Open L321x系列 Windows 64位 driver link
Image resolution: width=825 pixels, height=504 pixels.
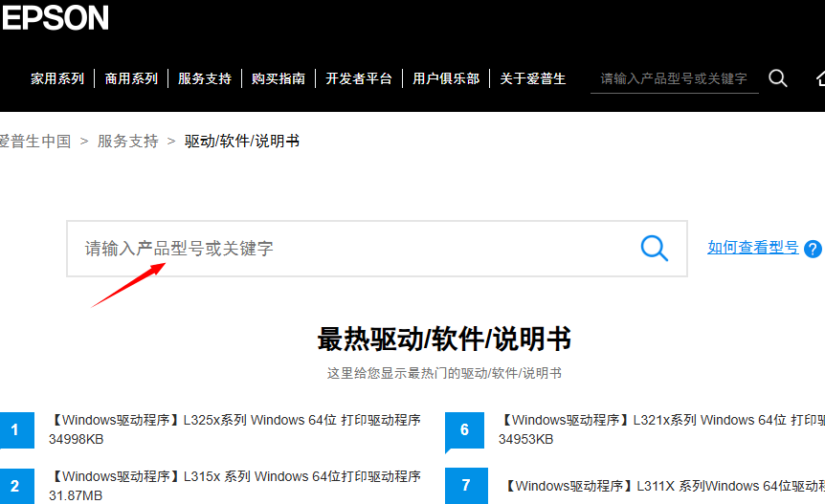coord(661,420)
